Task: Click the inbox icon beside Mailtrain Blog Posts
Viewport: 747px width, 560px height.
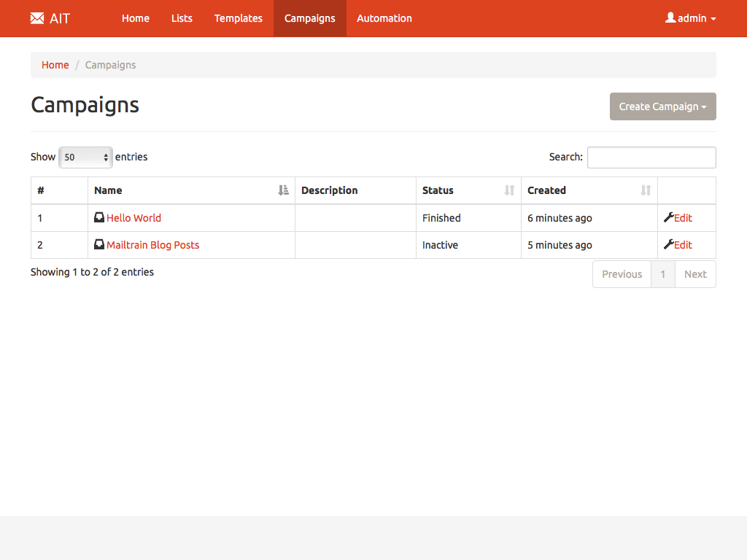Action: pos(99,245)
